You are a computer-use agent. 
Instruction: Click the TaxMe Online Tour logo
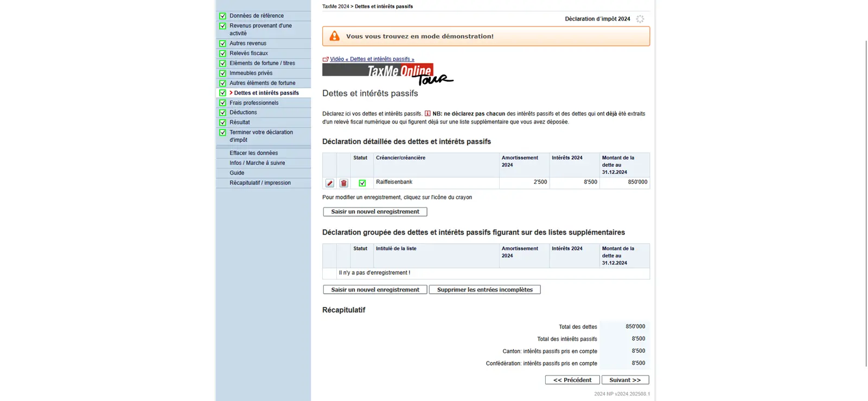click(x=387, y=74)
